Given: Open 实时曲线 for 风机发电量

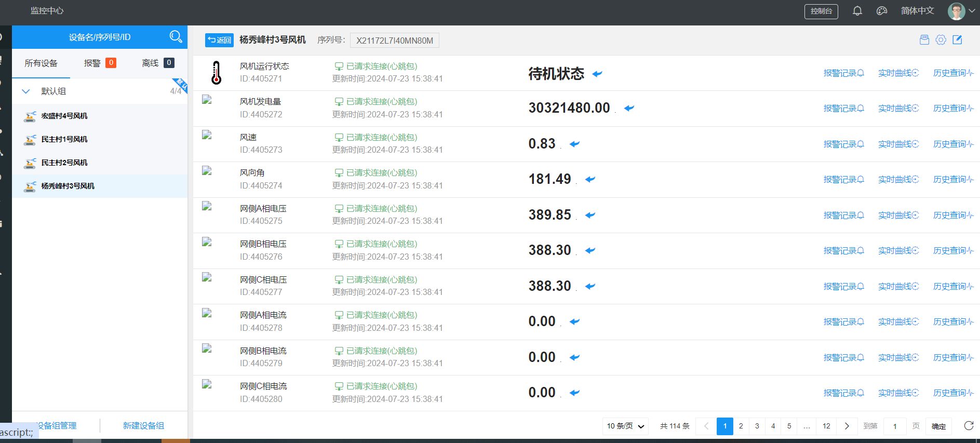Looking at the screenshot, I should [x=898, y=109].
